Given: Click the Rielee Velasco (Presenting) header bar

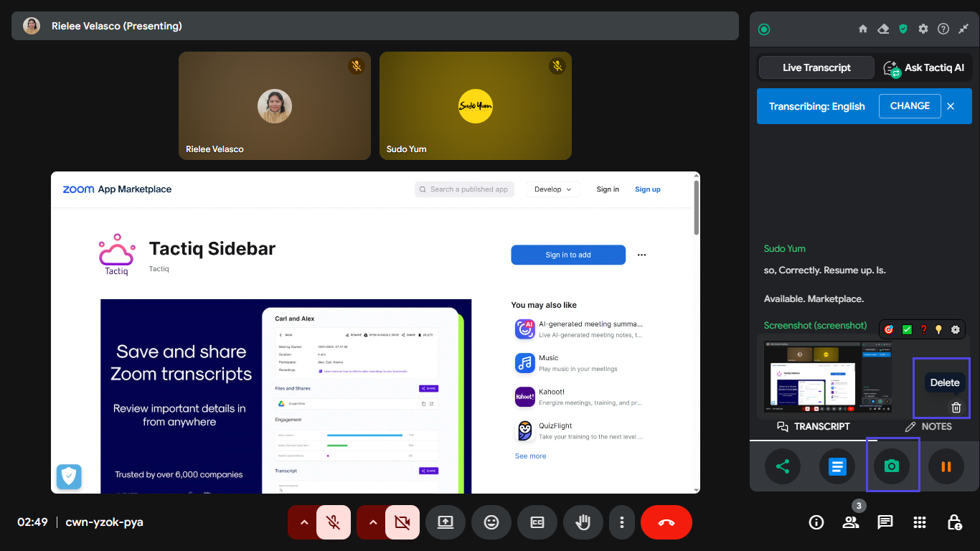Looking at the screenshot, I should [375, 26].
